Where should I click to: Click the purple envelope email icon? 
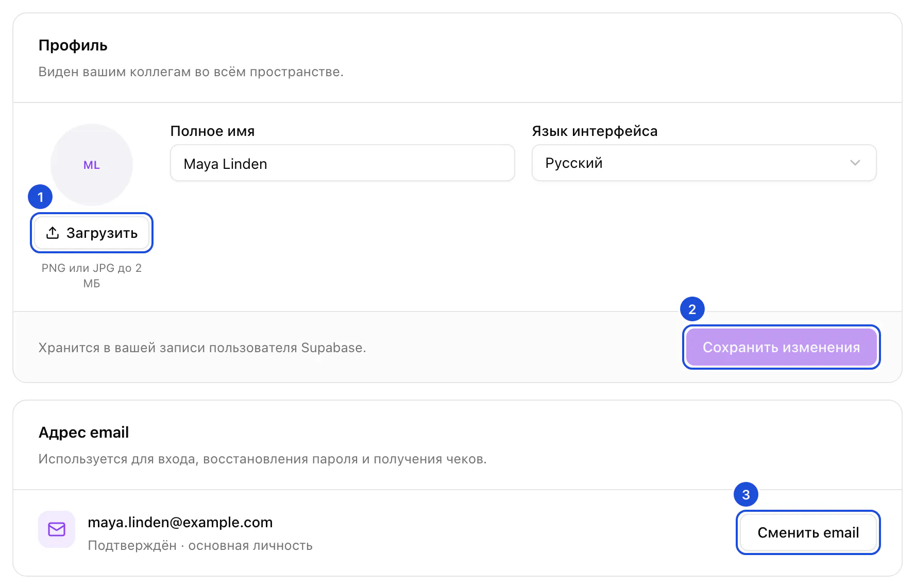click(x=57, y=529)
